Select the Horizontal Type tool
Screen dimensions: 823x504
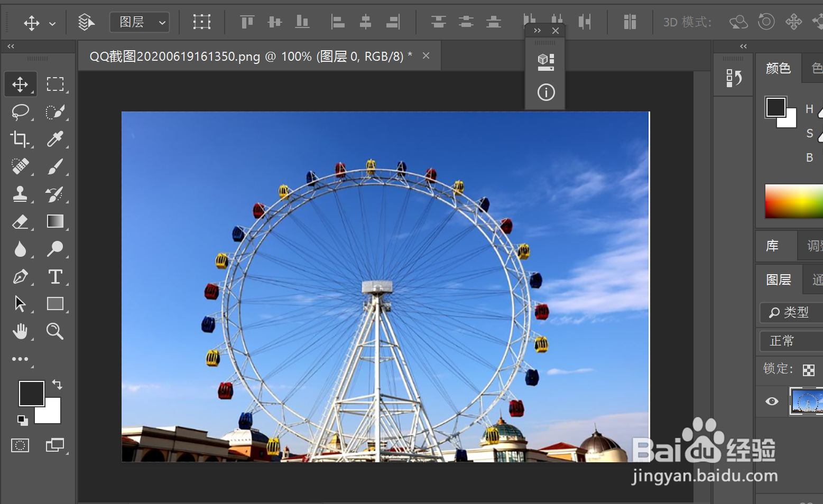click(x=55, y=277)
